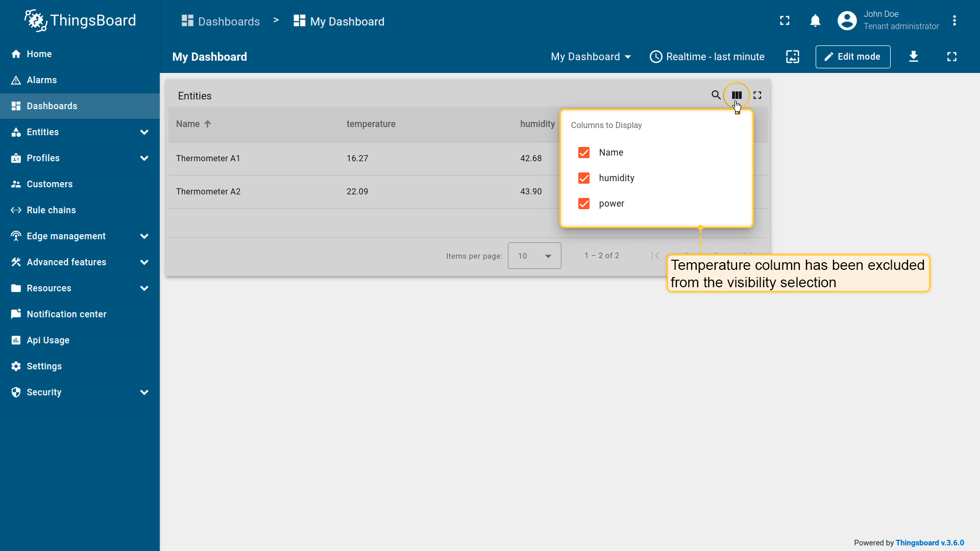Viewport: 980px width, 551px height.
Task: Click the export dashboard download icon
Action: click(x=914, y=57)
